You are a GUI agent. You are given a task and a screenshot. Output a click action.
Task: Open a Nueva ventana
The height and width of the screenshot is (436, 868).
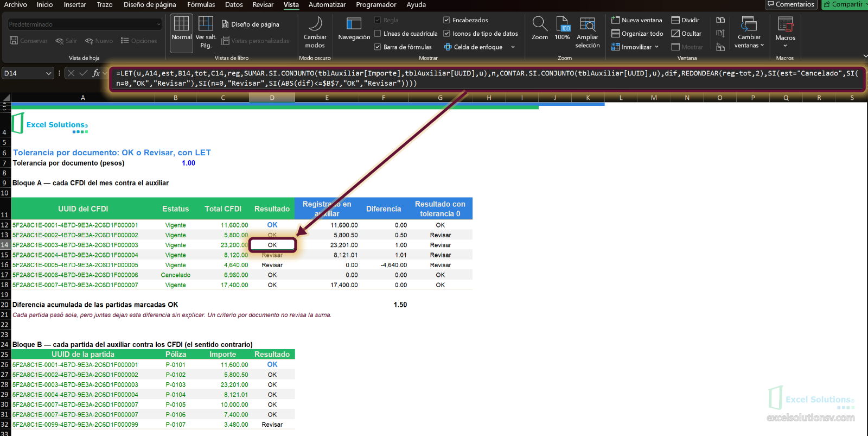637,20
